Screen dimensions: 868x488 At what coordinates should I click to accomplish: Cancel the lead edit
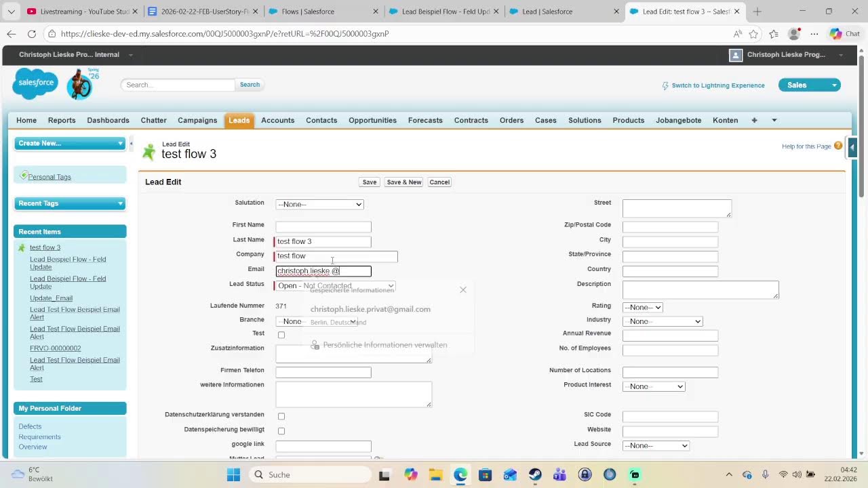tap(439, 182)
